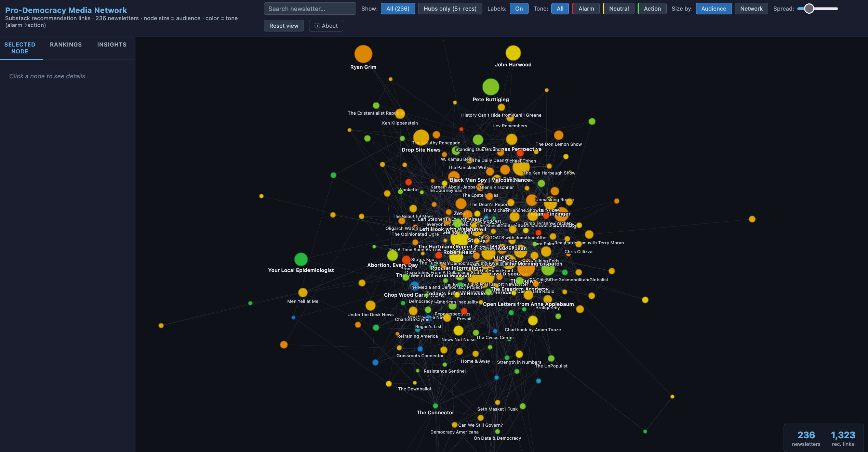The height and width of the screenshot is (452, 868).
Task: Click the Ryan Grim orange node
Action: (363, 54)
